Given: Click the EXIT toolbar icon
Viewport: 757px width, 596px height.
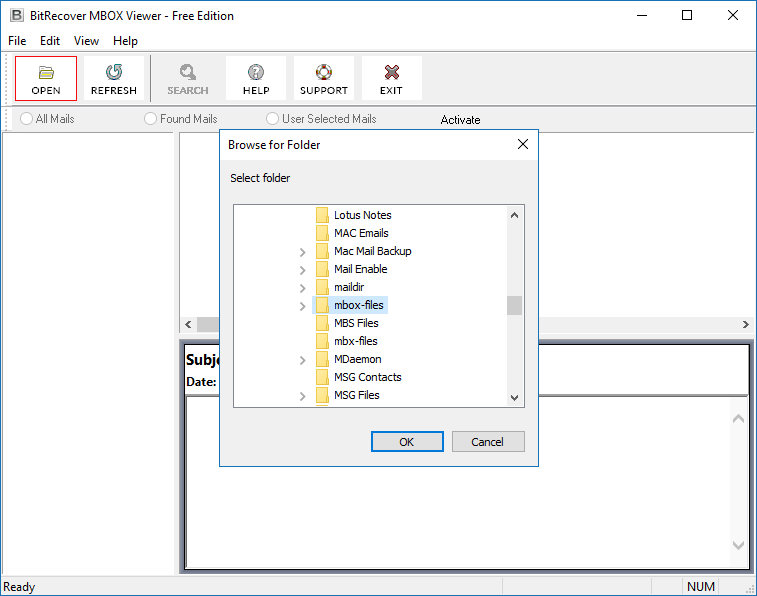Looking at the screenshot, I should pos(392,72).
